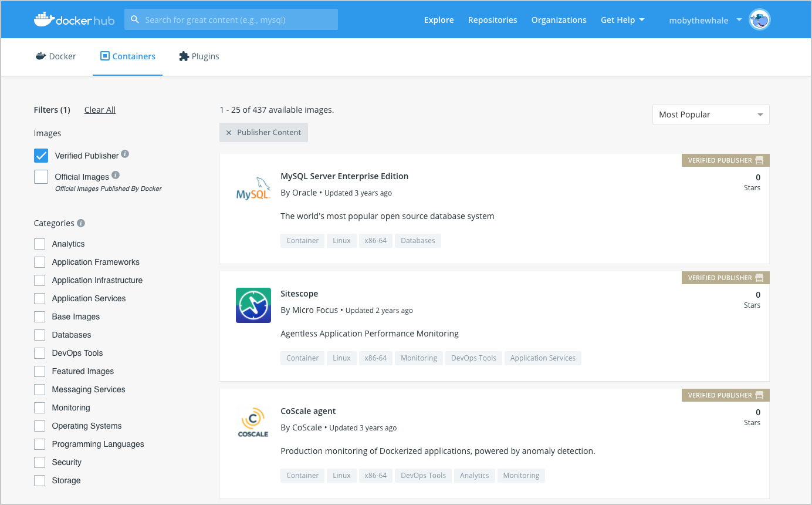Click the Linux tag on MySQL card
The image size is (812, 505).
[x=341, y=241]
